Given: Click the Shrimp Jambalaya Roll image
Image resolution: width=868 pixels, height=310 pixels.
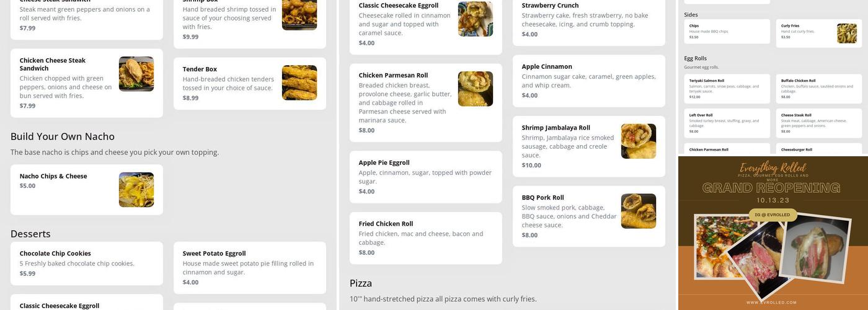Looking at the screenshot, I should tap(639, 141).
